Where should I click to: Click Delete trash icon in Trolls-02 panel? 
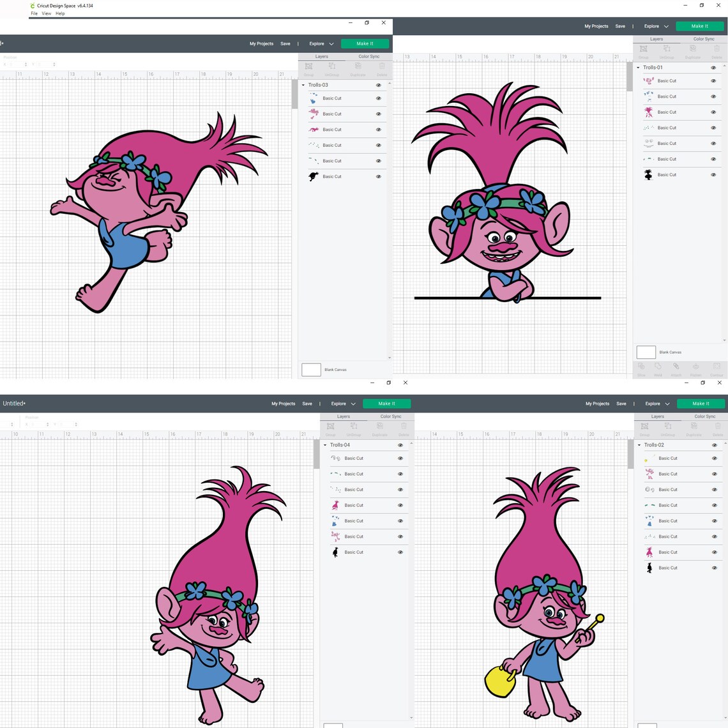[x=718, y=427]
